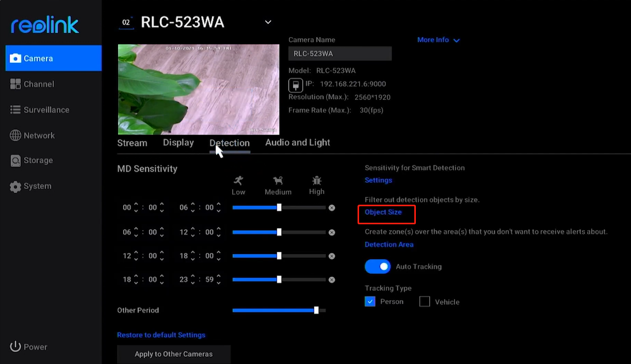Adjust sensitivity slider for 18:00–23:59 period

point(279,279)
